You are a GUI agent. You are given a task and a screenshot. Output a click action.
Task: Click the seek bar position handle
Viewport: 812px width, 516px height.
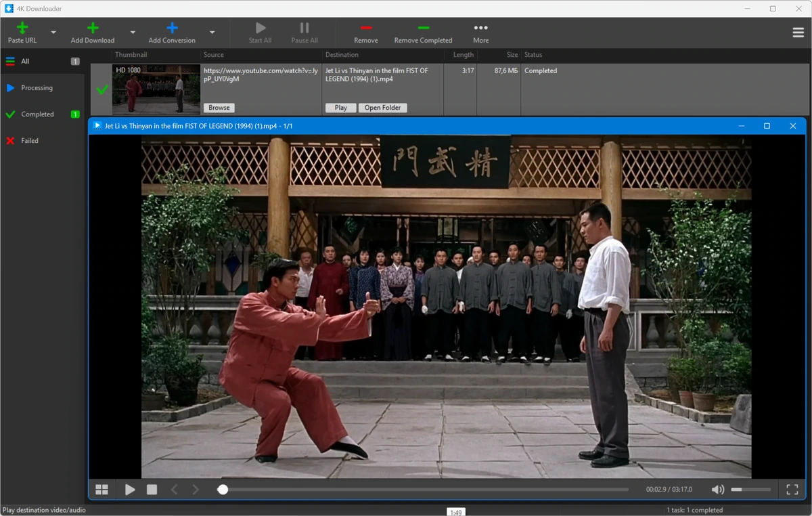(223, 490)
